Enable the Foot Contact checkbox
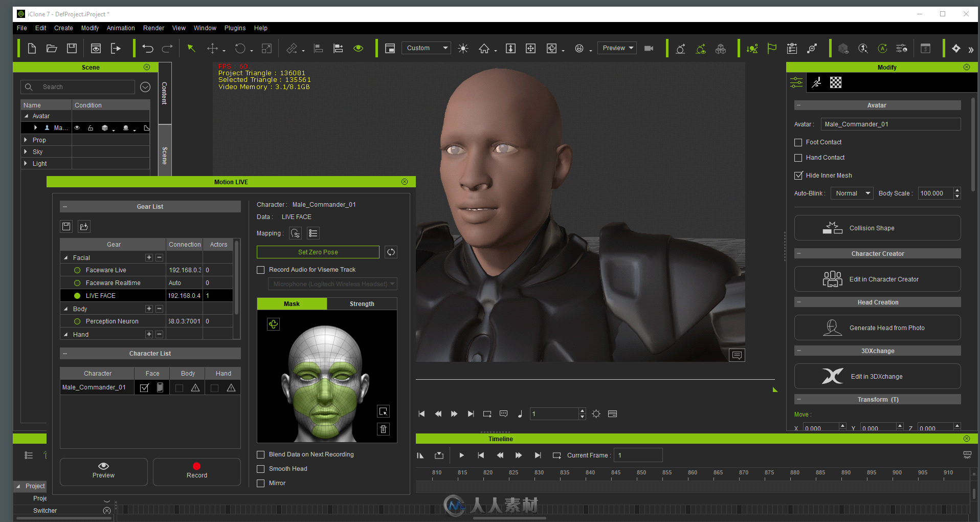 click(798, 142)
